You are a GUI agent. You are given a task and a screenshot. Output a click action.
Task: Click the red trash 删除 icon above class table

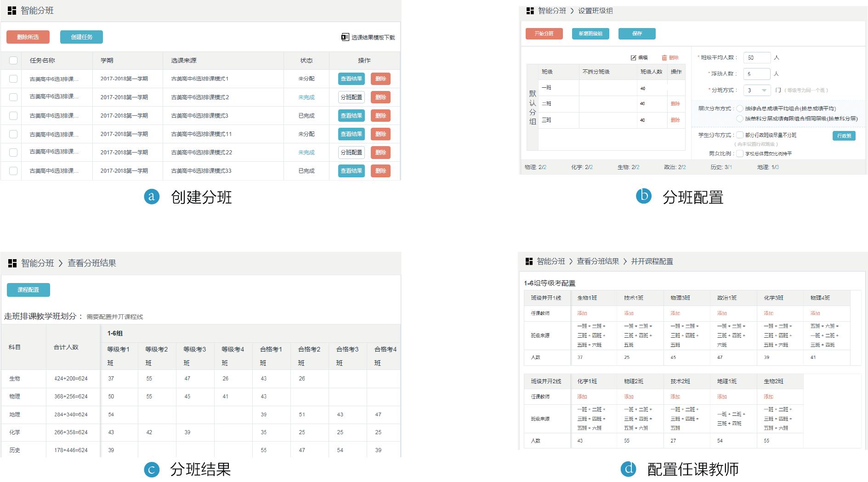click(664, 58)
